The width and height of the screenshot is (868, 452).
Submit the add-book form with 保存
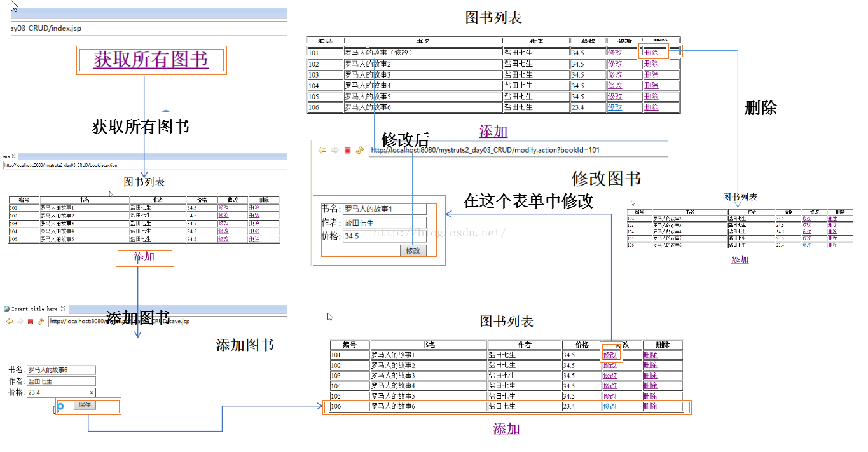click(85, 404)
